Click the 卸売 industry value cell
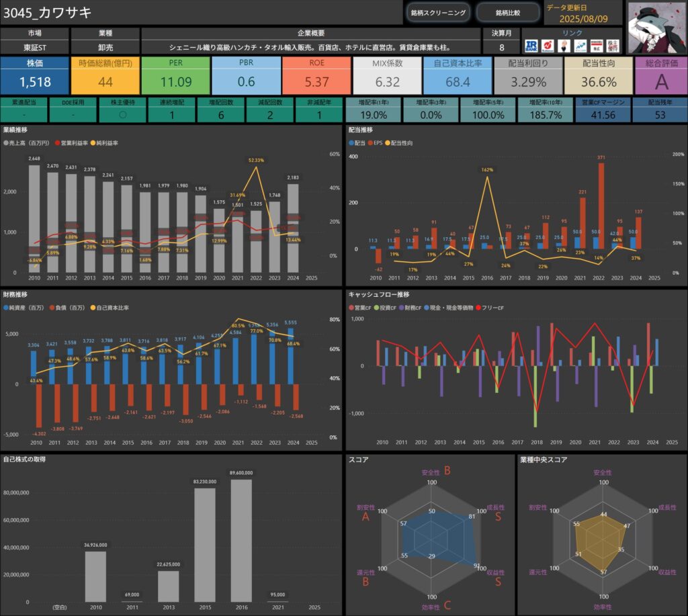Viewport: 688px width, 616px height. [105, 48]
